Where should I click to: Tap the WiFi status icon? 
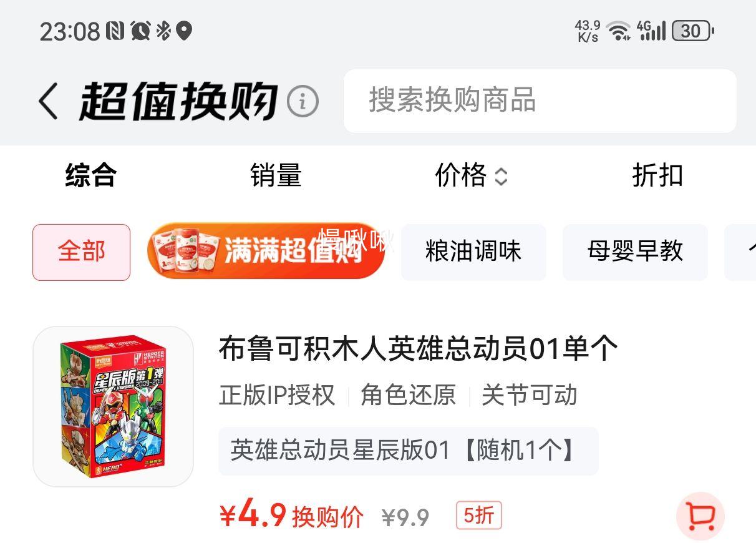619,31
